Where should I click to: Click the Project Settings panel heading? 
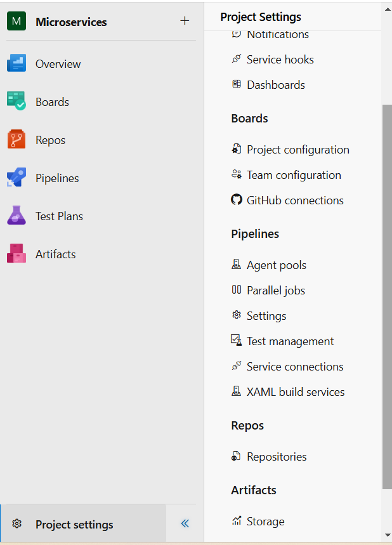261,17
